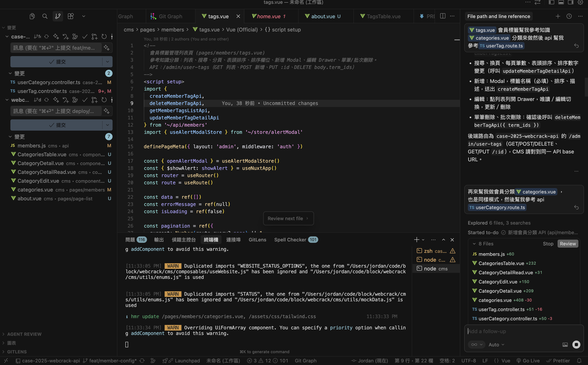Collapse the 8 Files list
Viewport: 588px width, 365px height.
474,244
